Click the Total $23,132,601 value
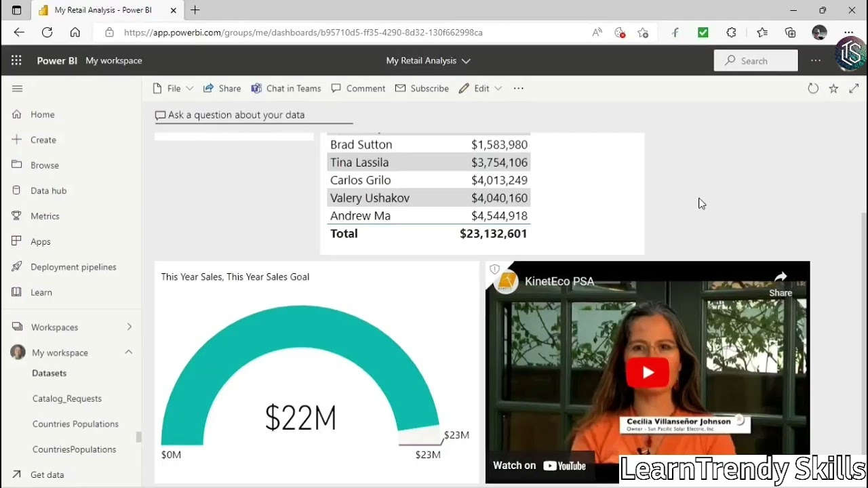 pos(493,233)
